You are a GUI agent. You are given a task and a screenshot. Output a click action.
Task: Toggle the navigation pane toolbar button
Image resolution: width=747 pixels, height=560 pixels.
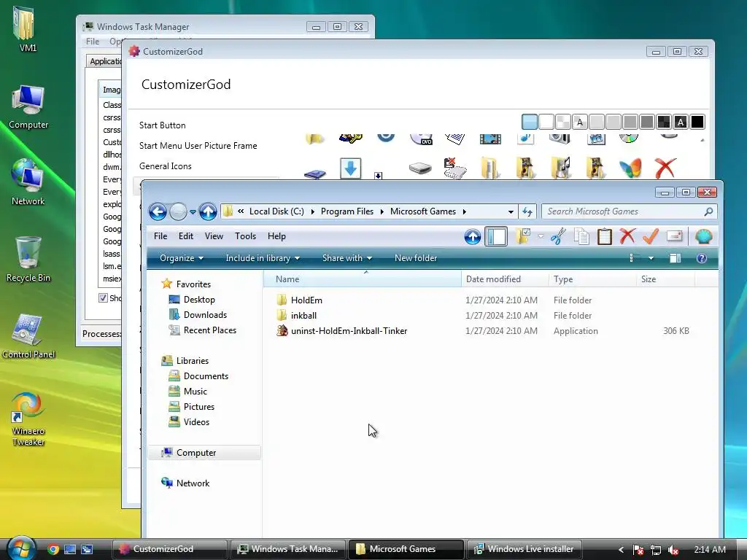coord(495,236)
